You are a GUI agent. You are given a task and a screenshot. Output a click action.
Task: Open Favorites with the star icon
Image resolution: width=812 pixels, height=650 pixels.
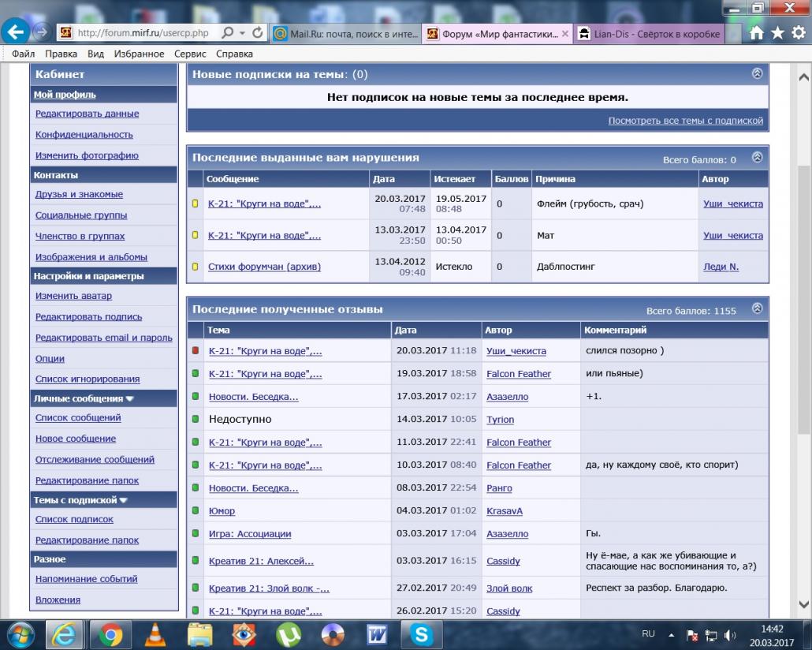777,33
